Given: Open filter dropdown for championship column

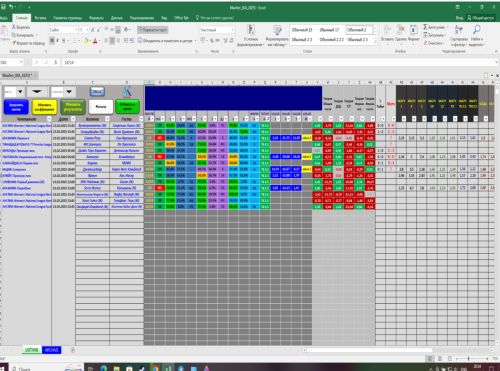Looking at the screenshot, I should coord(49,119).
